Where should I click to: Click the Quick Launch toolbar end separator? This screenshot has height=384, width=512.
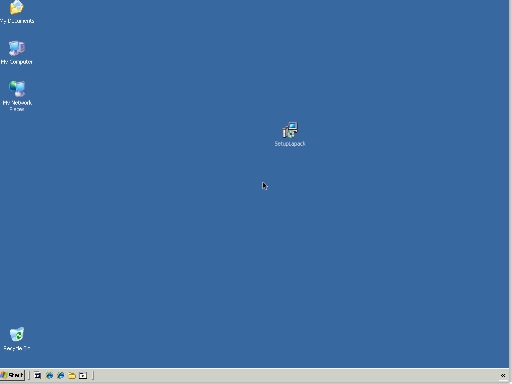[x=93, y=376]
